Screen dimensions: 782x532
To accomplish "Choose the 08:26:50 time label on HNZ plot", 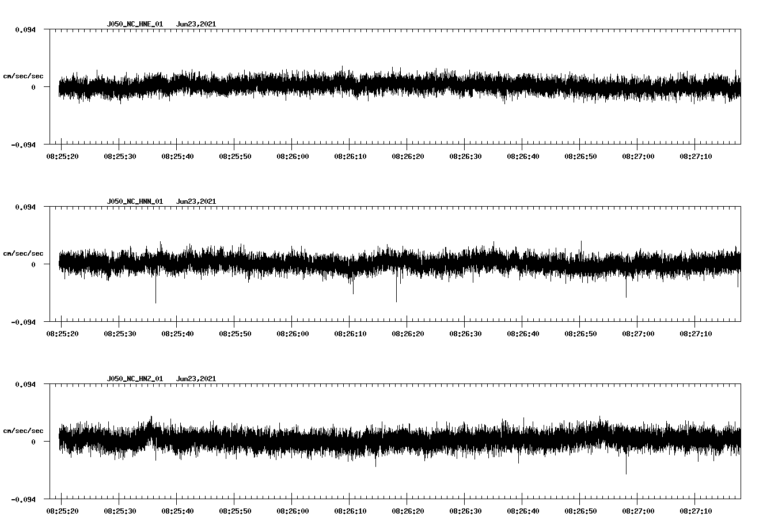I will pos(580,511).
